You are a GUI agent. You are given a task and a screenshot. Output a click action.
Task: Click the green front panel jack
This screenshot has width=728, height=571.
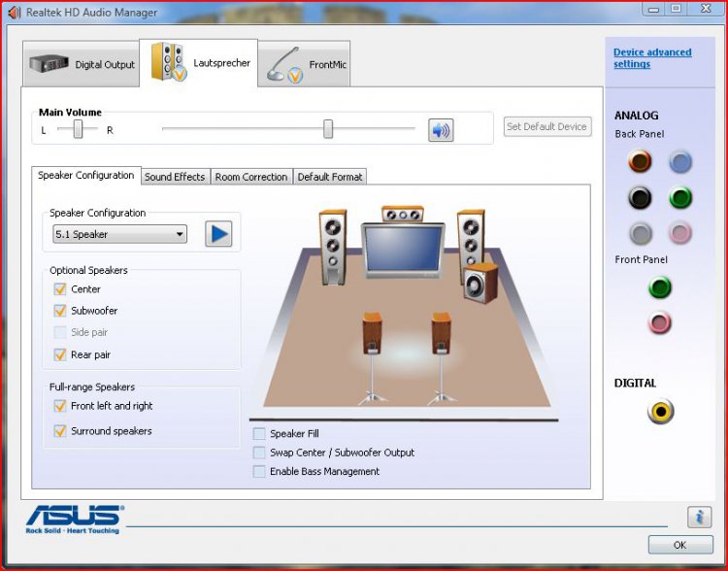[x=660, y=287]
